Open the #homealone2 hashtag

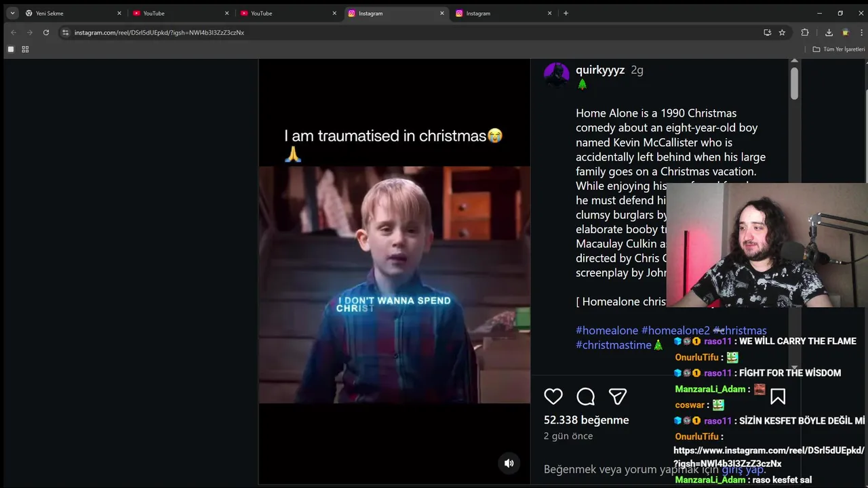coord(675,330)
